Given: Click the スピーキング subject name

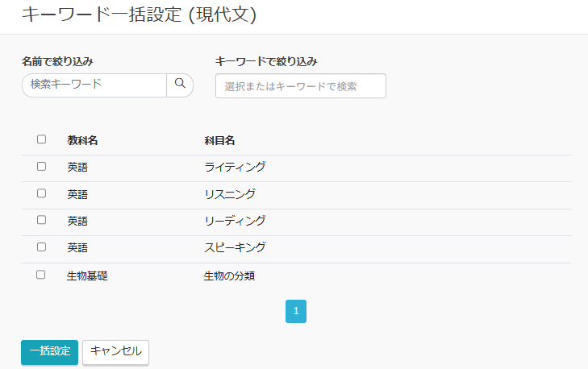Looking at the screenshot, I should (235, 247).
